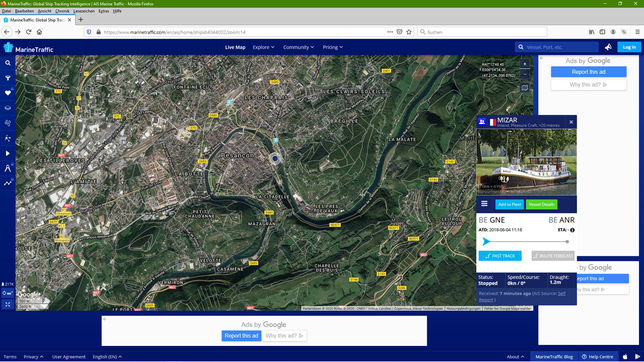Select the distance measuring compass tool

[8, 168]
